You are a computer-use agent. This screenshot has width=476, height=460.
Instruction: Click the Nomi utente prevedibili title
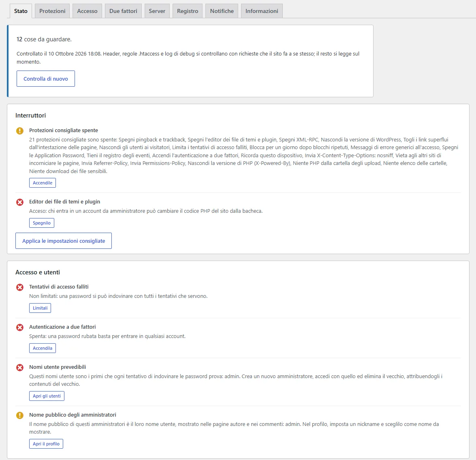tap(58, 367)
